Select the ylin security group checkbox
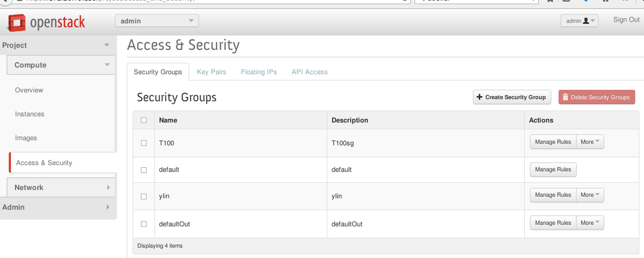This screenshot has width=644, height=258. pyautogui.click(x=144, y=196)
